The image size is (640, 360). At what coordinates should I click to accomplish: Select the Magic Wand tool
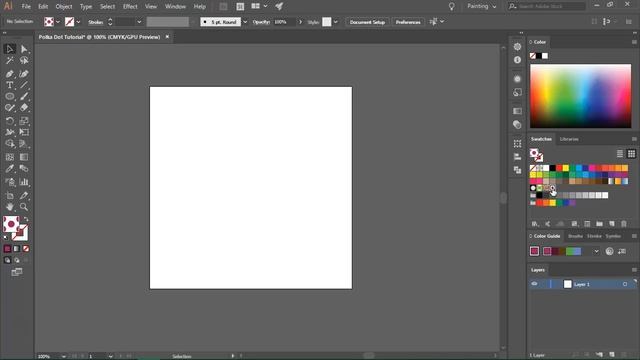tap(9, 61)
